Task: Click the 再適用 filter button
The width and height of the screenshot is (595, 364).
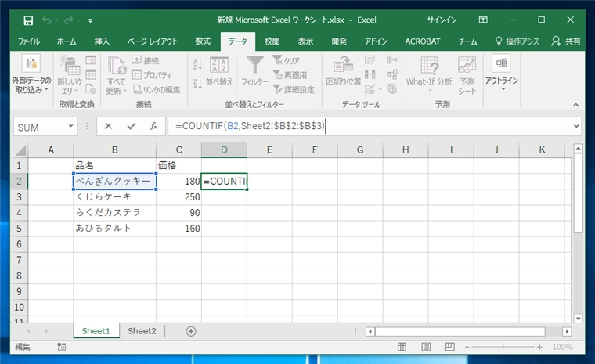Action: point(290,75)
